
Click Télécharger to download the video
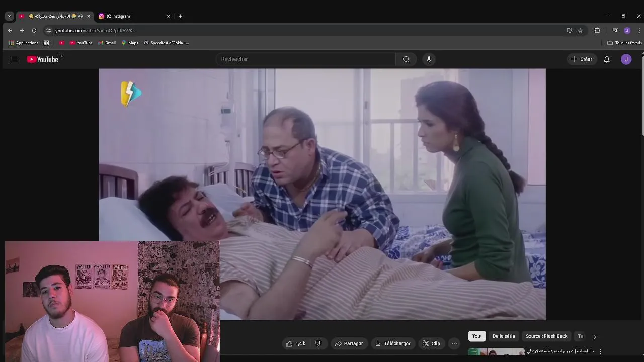point(393,344)
